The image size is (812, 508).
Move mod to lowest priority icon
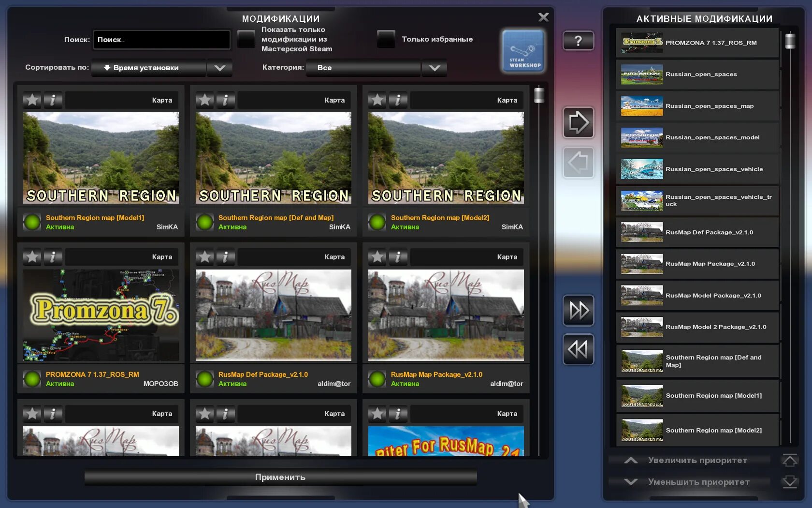(790, 482)
